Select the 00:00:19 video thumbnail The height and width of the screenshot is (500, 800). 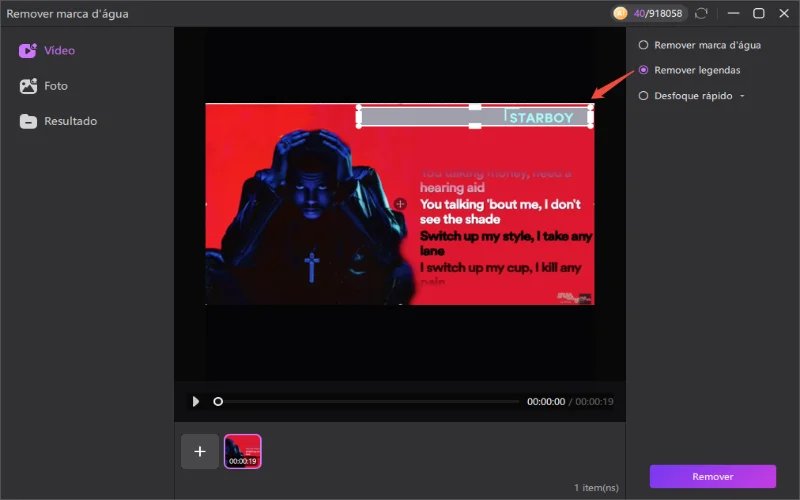pyautogui.click(x=243, y=451)
